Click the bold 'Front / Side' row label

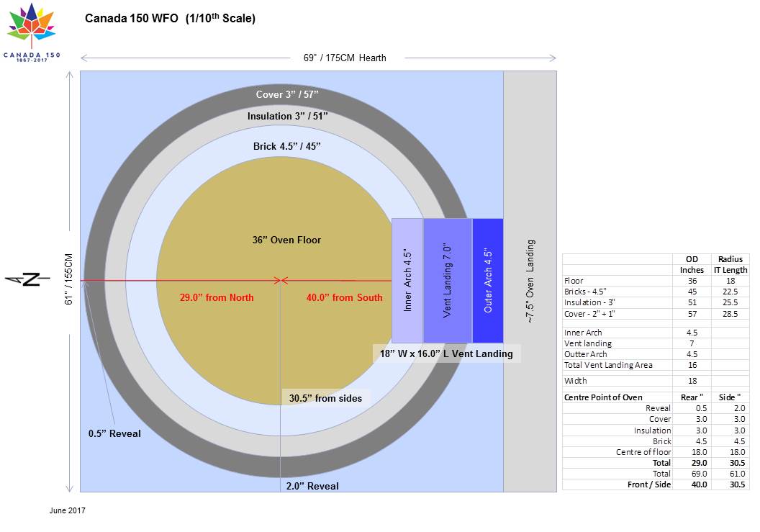[x=649, y=484]
